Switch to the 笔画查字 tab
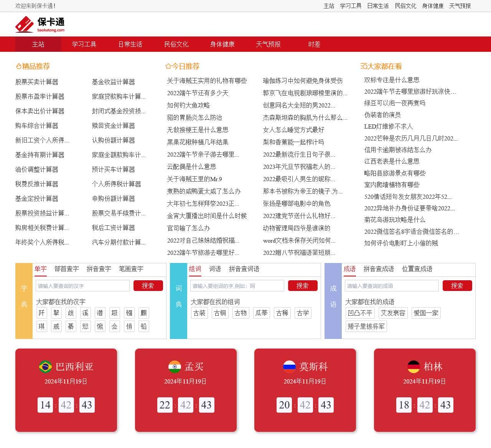This screenshot has width=491, height=448. 131,269
